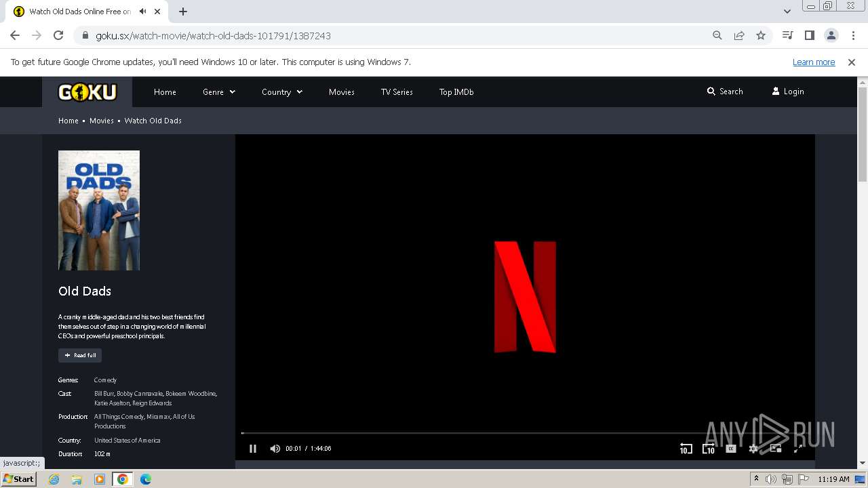Expand the Country dropdown menu
Screen dimensions: 868x488
pos(282,92)
